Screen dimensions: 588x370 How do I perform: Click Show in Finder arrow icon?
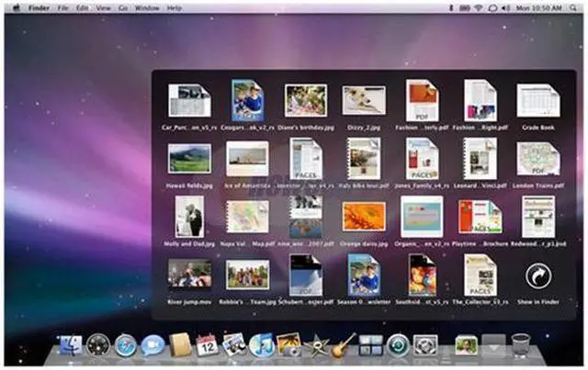[538, 276]
